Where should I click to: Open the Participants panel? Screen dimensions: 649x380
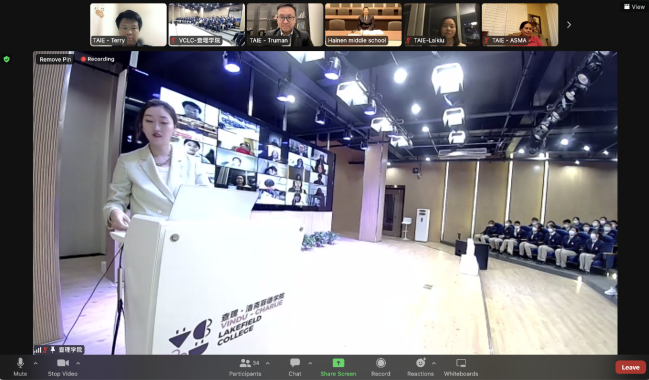245,367
